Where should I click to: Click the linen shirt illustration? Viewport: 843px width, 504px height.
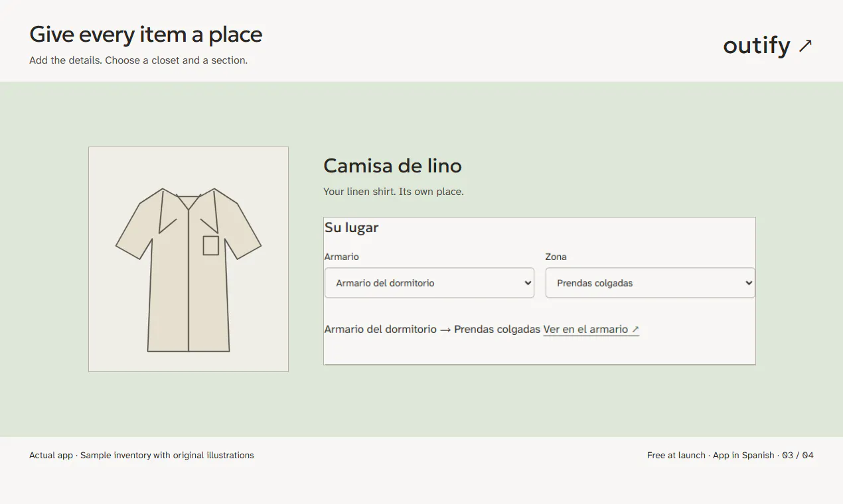[x=189, y=259]
